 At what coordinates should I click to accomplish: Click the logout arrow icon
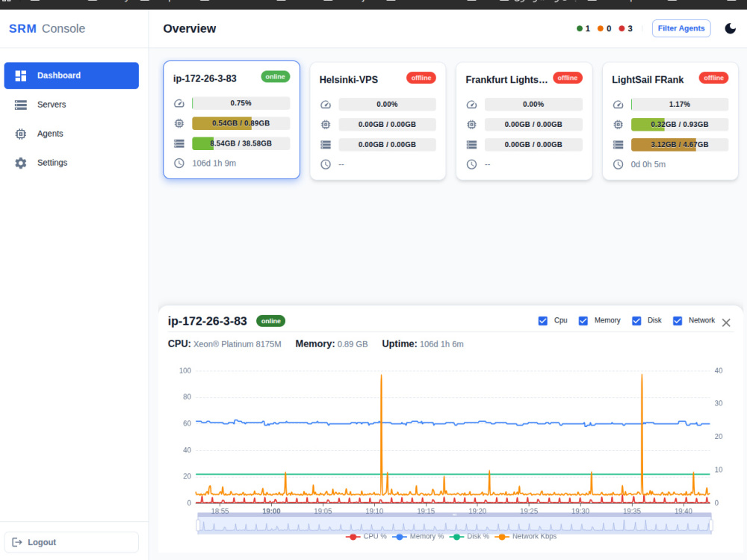coord(16,542)
